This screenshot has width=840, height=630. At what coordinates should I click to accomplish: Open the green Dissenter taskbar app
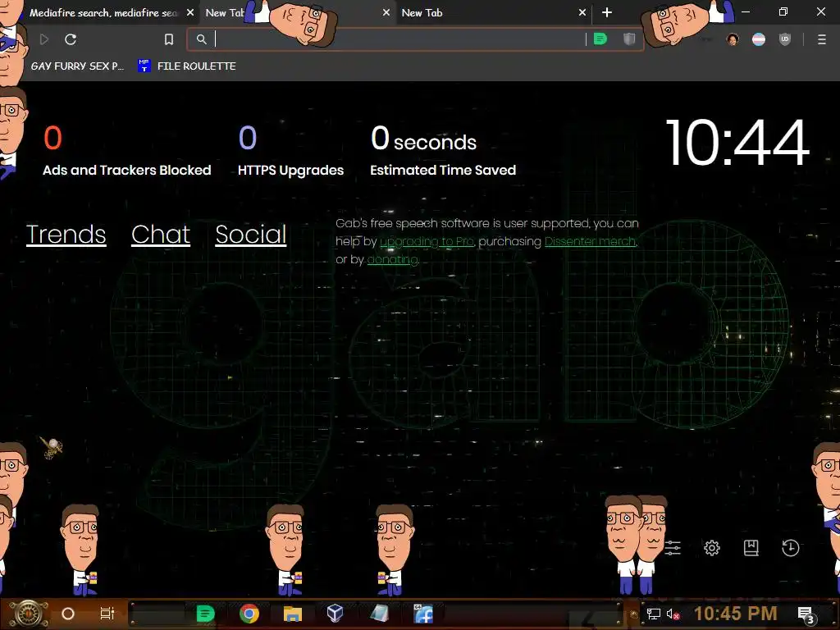coord(205,614)
